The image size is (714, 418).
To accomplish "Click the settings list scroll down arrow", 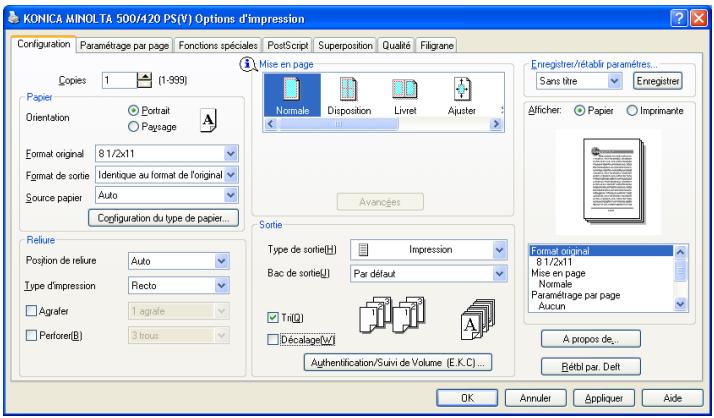I will (x=680, y=304).
